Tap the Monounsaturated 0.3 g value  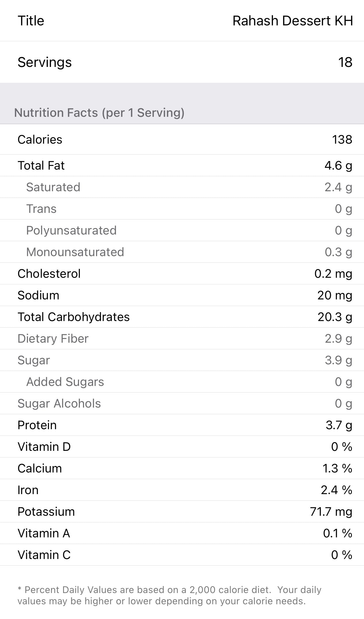[x=338, y=252]
